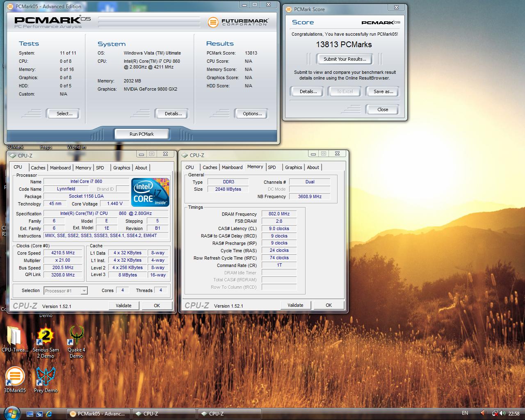
Task: Click QPI Link value 3208.0 MHz
Action: (x=63, y=275)
